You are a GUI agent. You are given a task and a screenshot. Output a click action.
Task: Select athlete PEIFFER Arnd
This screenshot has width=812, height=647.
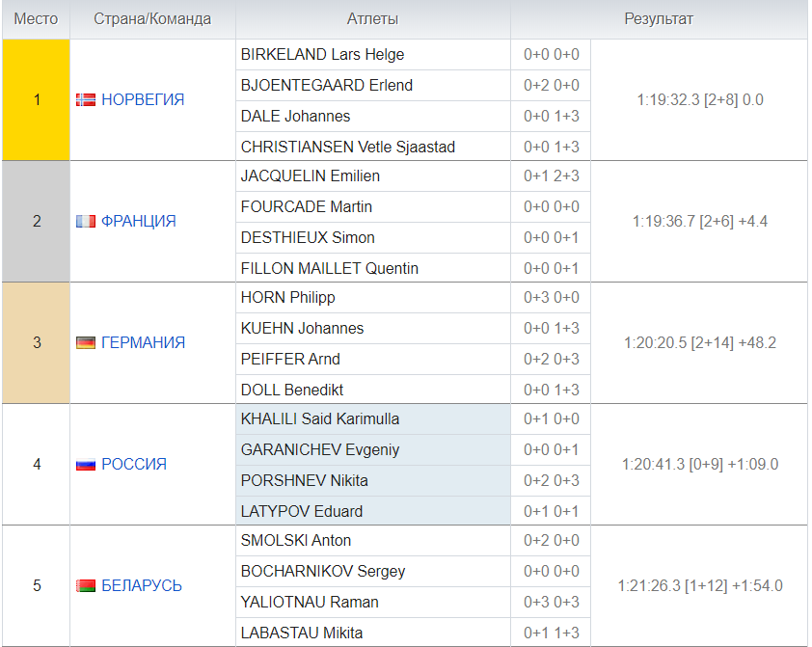(290, 360)
